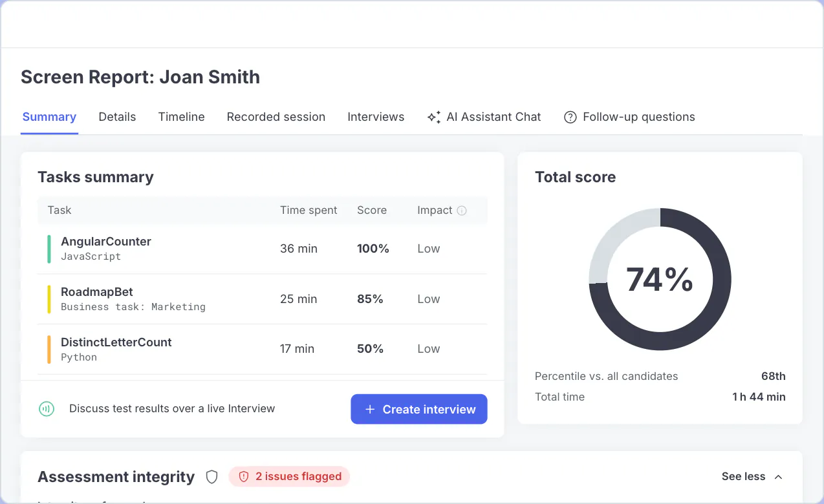The width and height of the screenshot is (824, 504).
Task: Click the 25 min time value
Action: pos(299,299)
